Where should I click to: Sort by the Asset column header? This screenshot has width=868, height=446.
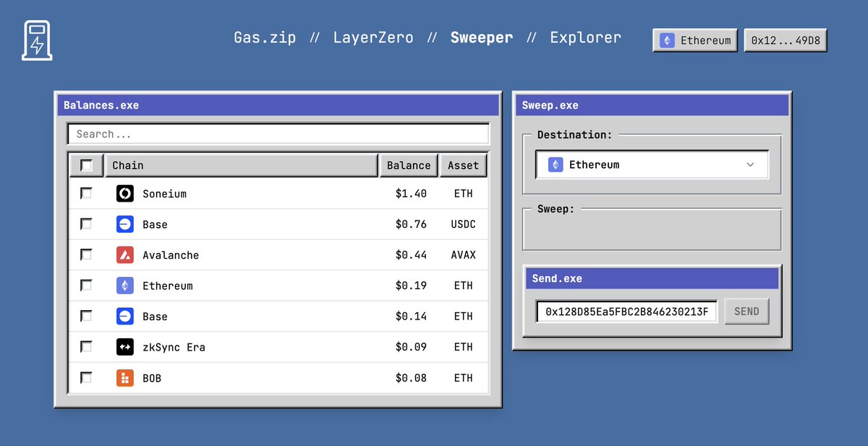pos(464,166)
